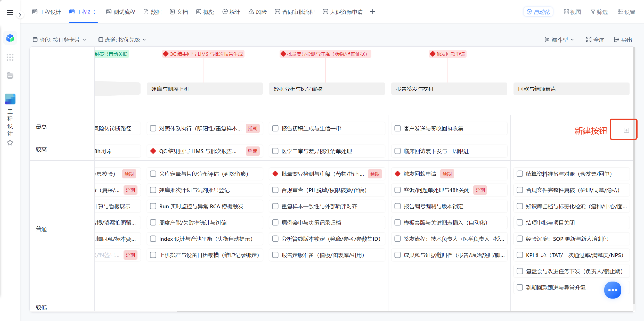The width and height of the screenshot is (644, 321).
Task: Check the 报告初稿生成与生信一审 checkbox
Action: 275,128
